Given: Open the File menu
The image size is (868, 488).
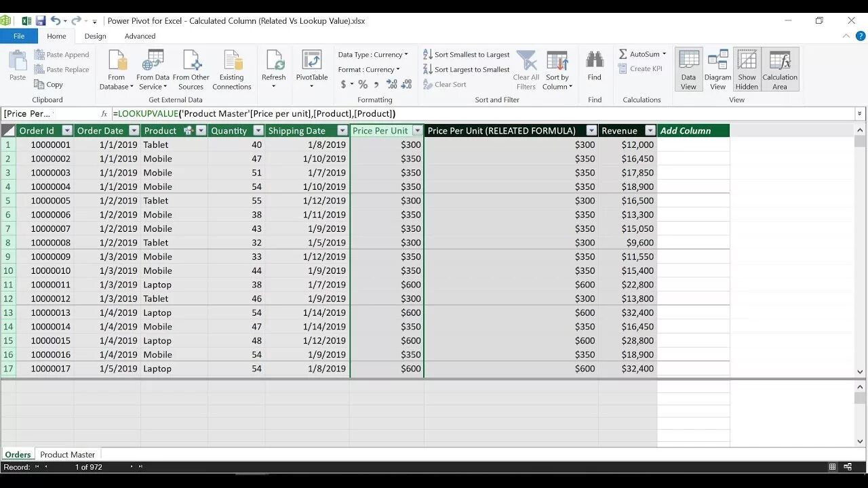Looking at the screenshot, I should 19,37.
